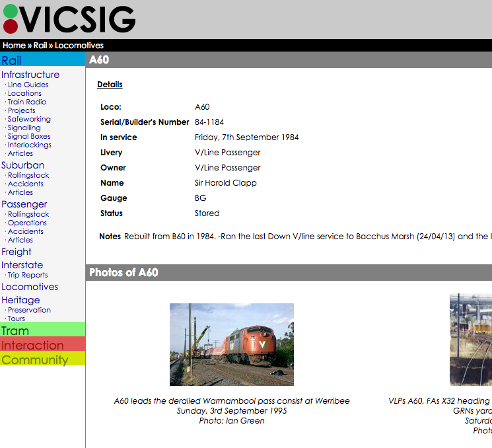The image size is (492, 448).
Task: Open the Tours link
Action: click(x=17, y=318)
